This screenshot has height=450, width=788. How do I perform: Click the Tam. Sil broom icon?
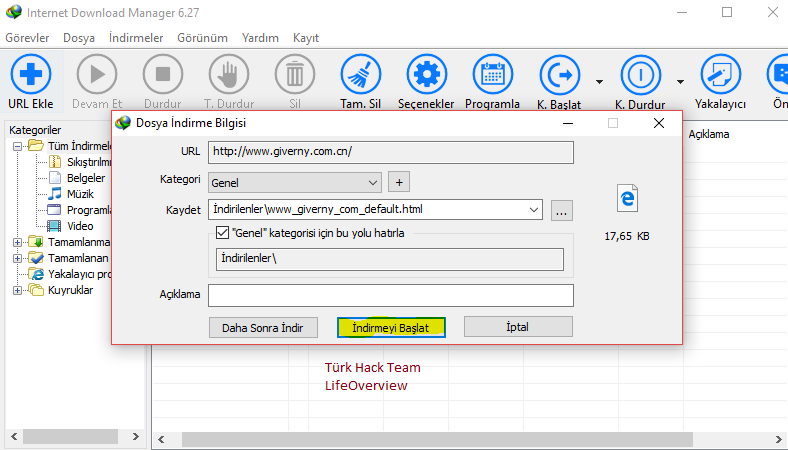(361, 74)
